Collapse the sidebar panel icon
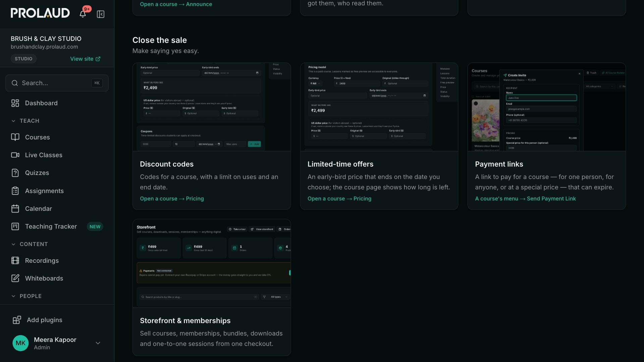The height and width of the screenshot is (362, 644). point(101,14)
